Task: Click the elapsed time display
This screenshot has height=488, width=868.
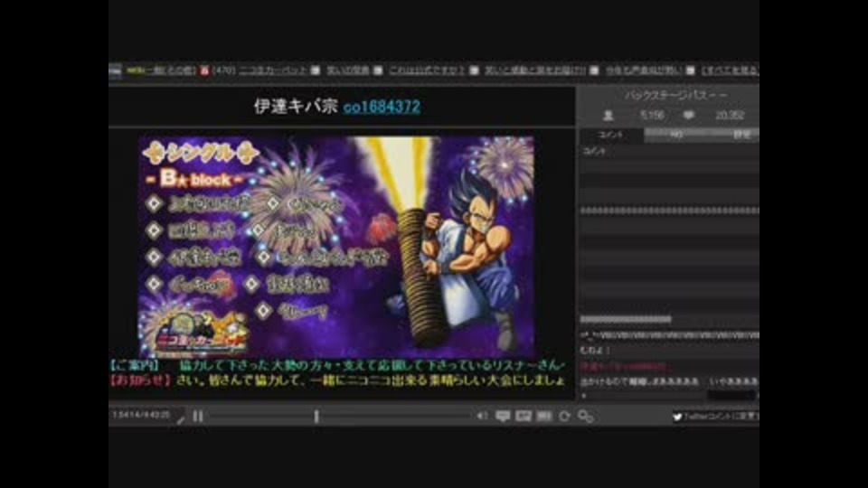Action: pyautogui.click(x=141, y=415)
